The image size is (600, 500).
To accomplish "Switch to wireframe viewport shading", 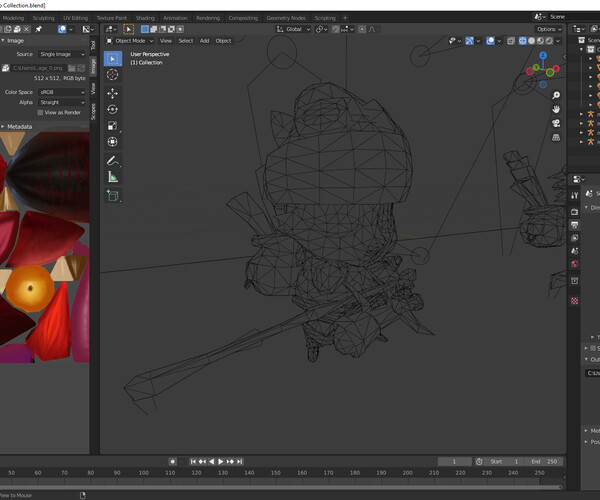I will [522, 41].
